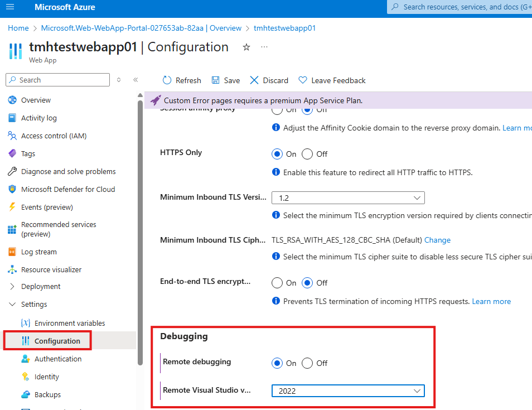Viewport: 532px width, 410px height.
Task: Click the Microsoft Defender for Cloud shield icon
Action: tap(12, 189)
